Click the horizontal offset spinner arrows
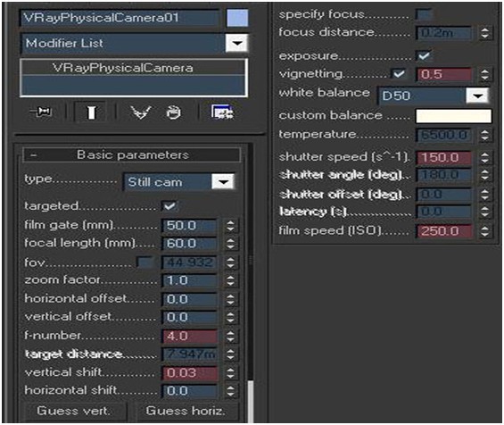 [230, 299]
